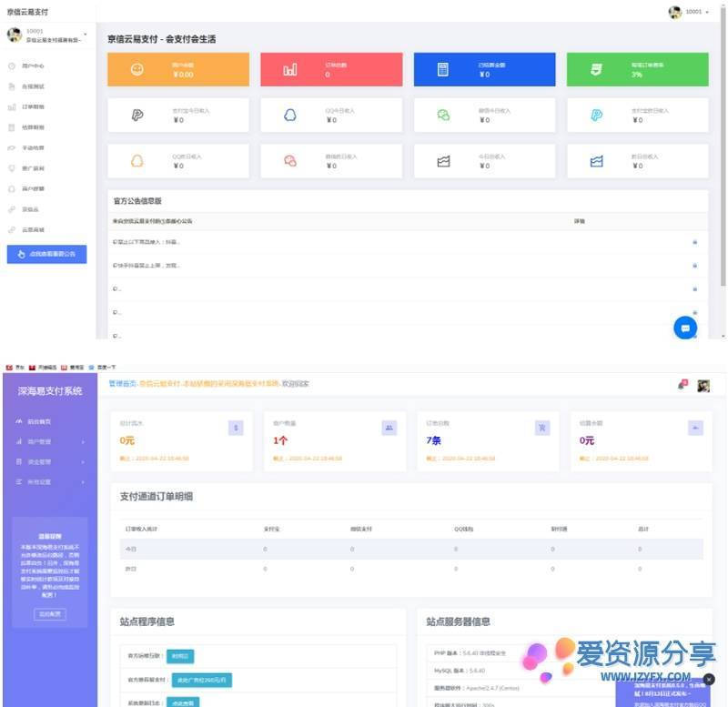The image size is (728, 707).
Task: Click the light-blue Alipay icon
Action: point(596,115)
